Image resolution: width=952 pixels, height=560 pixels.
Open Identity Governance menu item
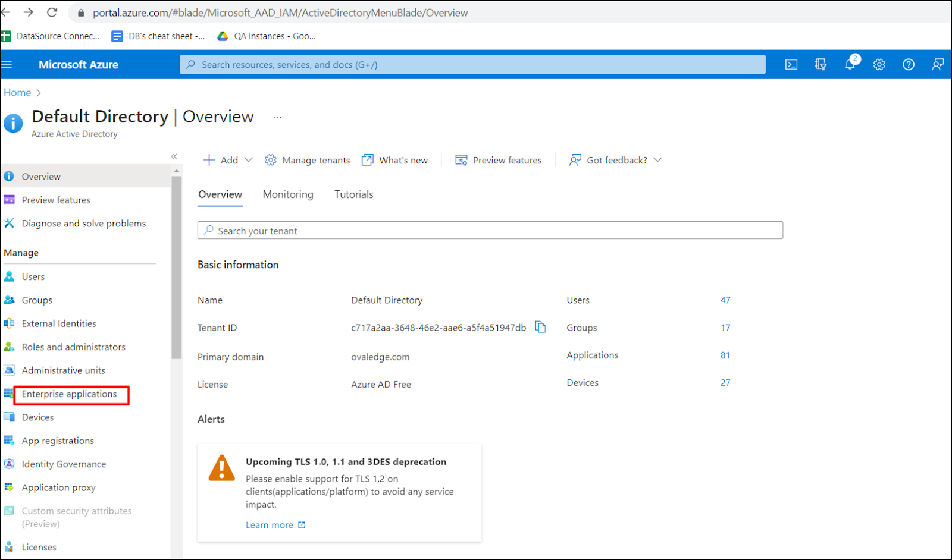(x=64, y=464)
